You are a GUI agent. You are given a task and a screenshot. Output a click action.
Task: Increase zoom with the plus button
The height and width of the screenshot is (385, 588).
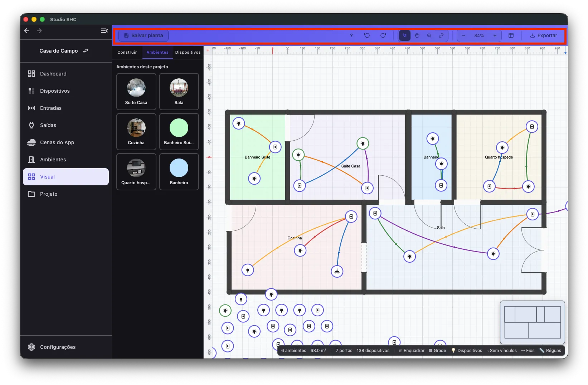[495, 35]
